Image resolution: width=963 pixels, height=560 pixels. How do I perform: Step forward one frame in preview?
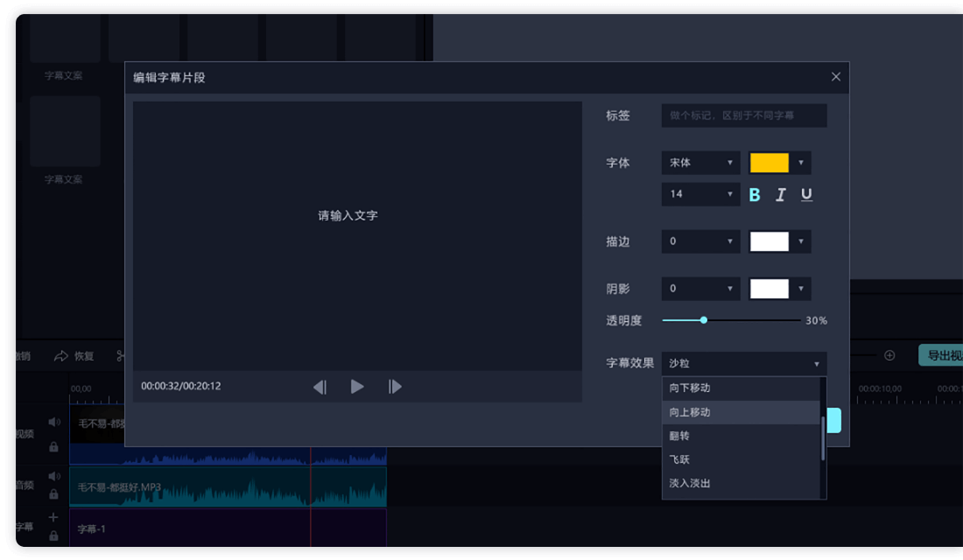click(x=395, y=386)
